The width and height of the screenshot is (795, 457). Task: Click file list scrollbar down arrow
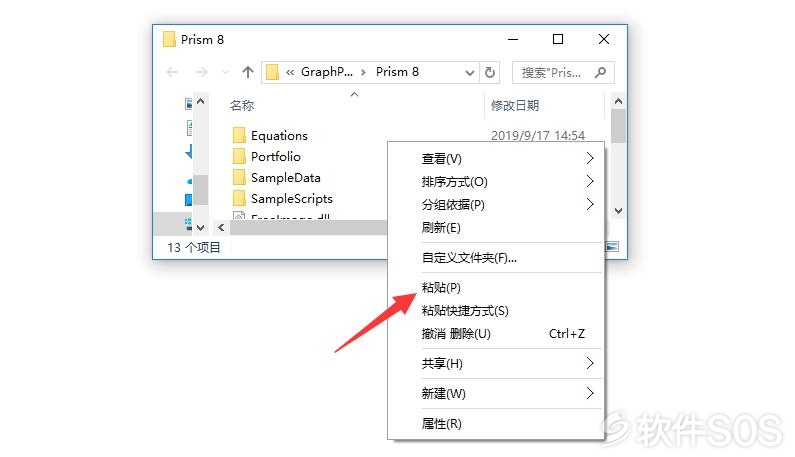[x=618, y=210]
